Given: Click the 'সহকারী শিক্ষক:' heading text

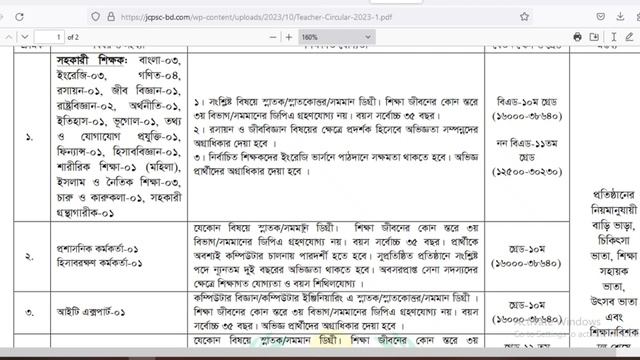Looking at the screenshot, I should coord(92,60).
